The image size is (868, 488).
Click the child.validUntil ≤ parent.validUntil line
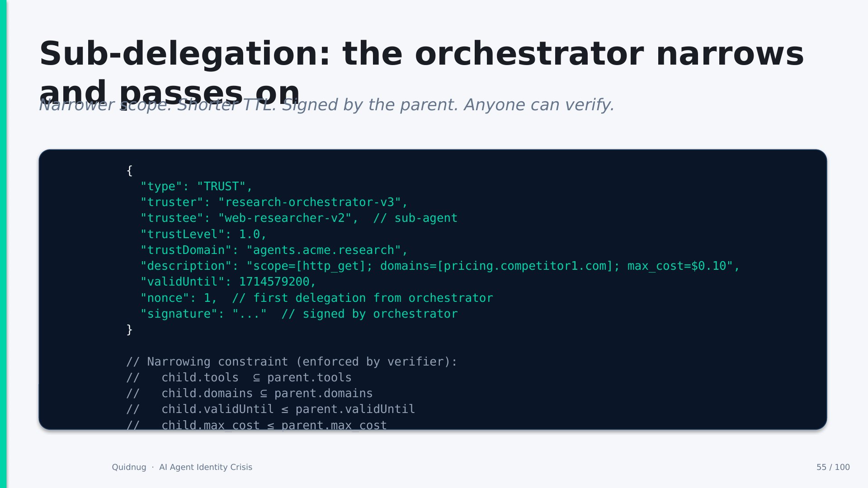click(x=270, y=409)
